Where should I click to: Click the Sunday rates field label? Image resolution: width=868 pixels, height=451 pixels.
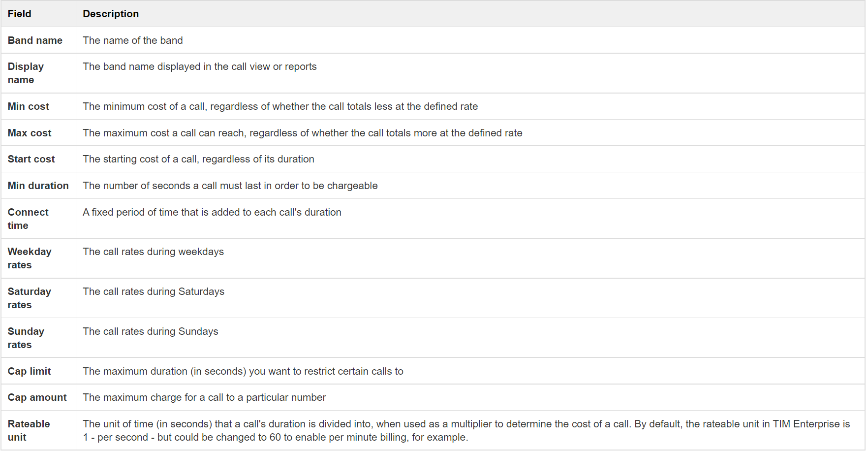[x=26, y=338]
